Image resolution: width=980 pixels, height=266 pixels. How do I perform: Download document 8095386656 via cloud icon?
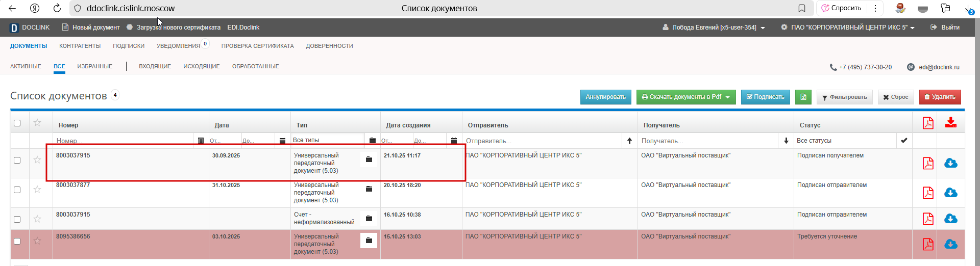(950, 244)
